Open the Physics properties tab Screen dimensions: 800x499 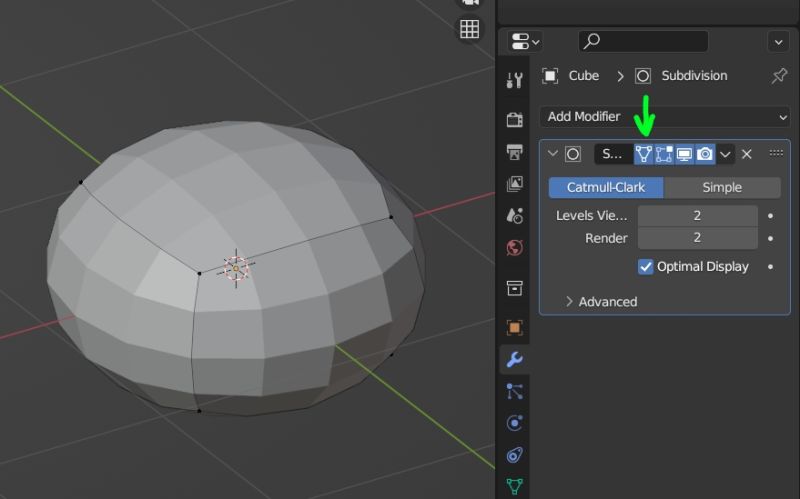pos(514,423)
